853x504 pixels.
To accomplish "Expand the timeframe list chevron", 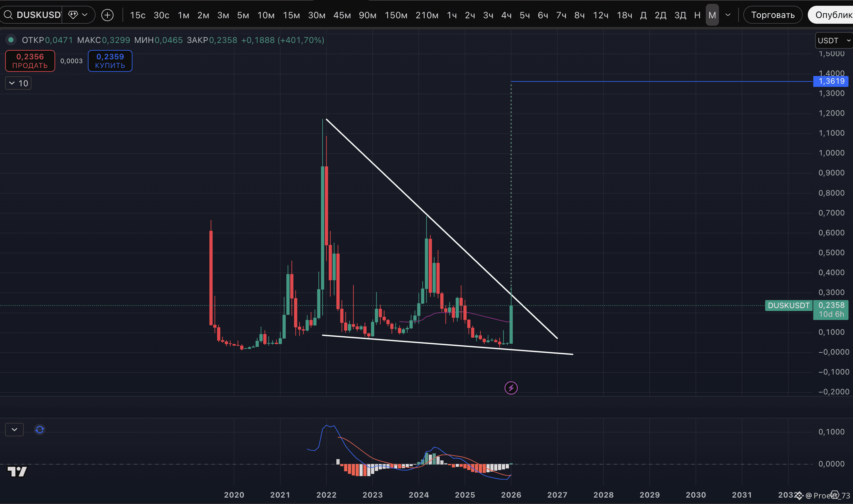I will coord(728,15).
